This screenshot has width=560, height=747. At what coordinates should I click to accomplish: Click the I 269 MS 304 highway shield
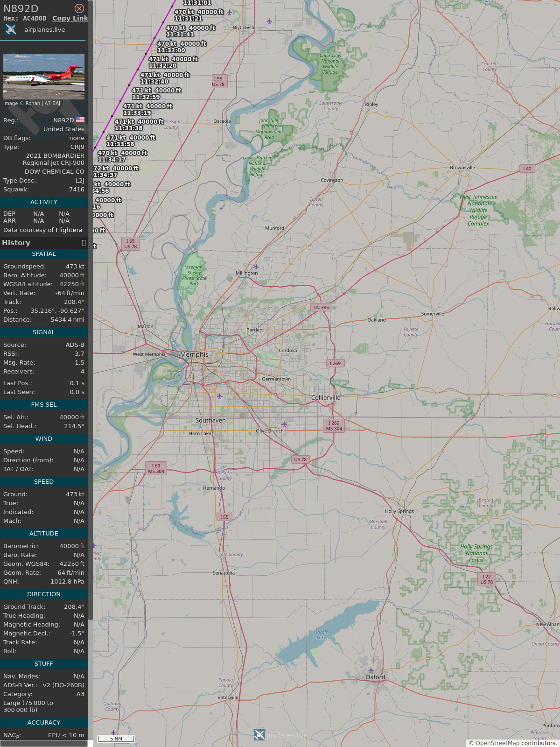click(334, 426)
